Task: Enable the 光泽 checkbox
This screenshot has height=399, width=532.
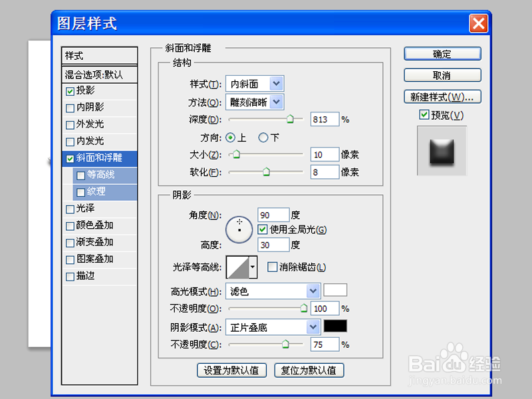Action: pos(70,209)
